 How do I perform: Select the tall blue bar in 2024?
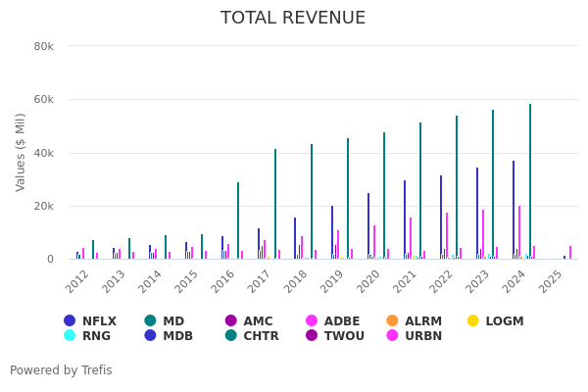[x=513, y=210]
